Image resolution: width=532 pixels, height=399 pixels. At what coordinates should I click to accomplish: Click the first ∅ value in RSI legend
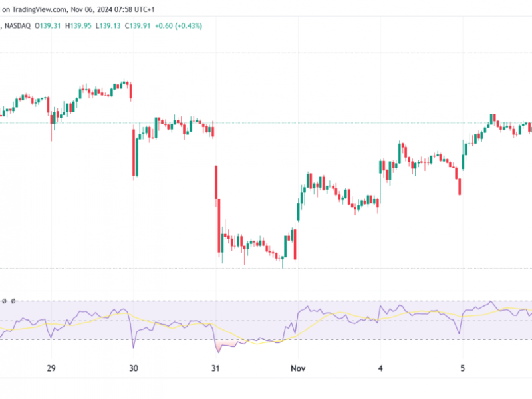coord(5,301)
